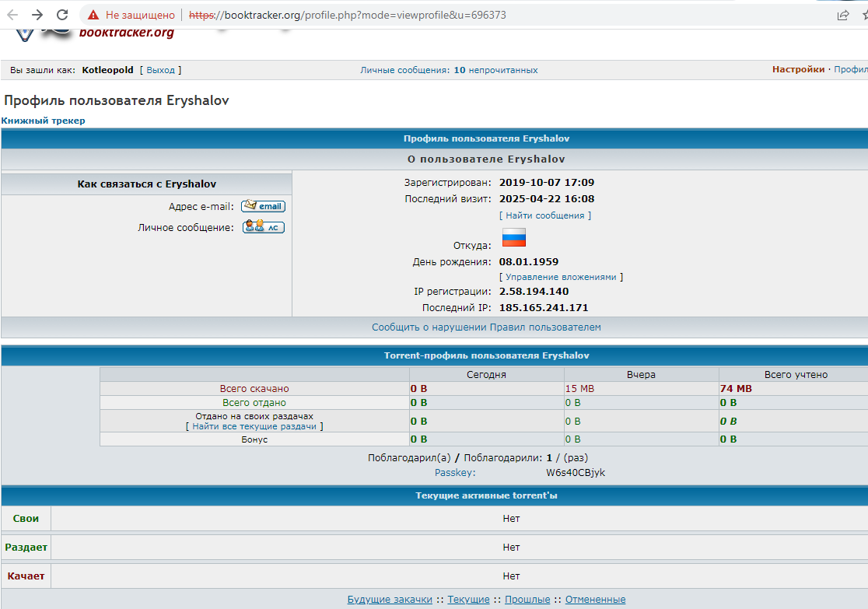Open private message via ЛС icon
Viewport: 868px width, 609px height.
pyautogui.click(x=263, y=227)
